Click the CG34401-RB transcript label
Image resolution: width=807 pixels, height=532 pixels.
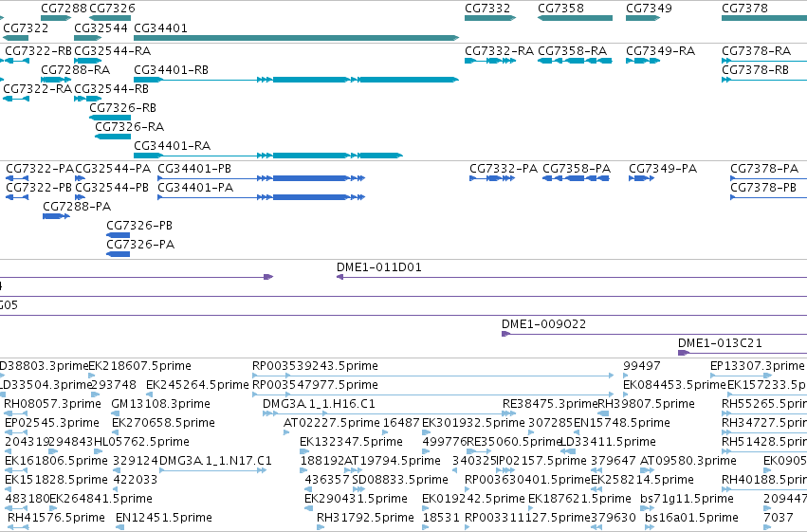point(171,70)
